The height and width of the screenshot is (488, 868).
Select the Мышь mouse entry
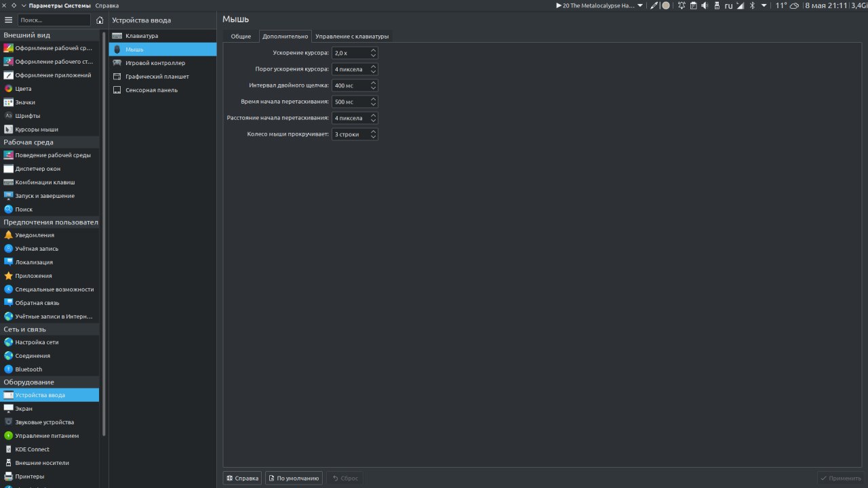pos(163,49)
